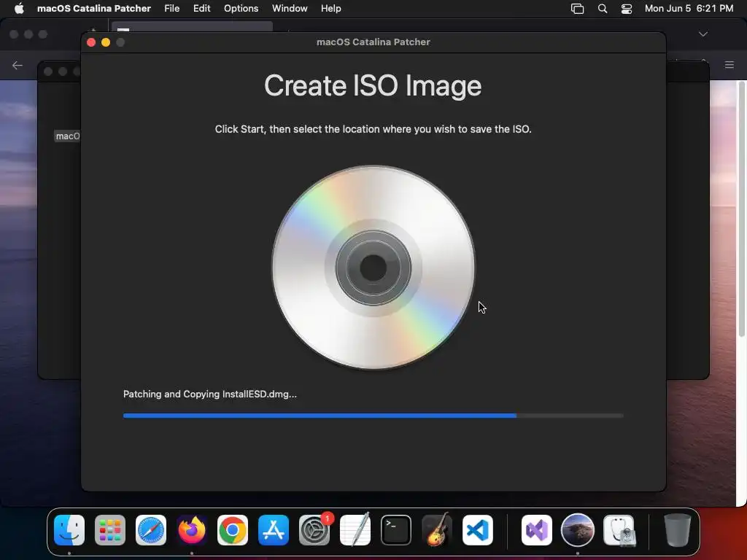747x560 pixels.
Task: Open the Trash in the Dock
Action: [x=678, y=530]
